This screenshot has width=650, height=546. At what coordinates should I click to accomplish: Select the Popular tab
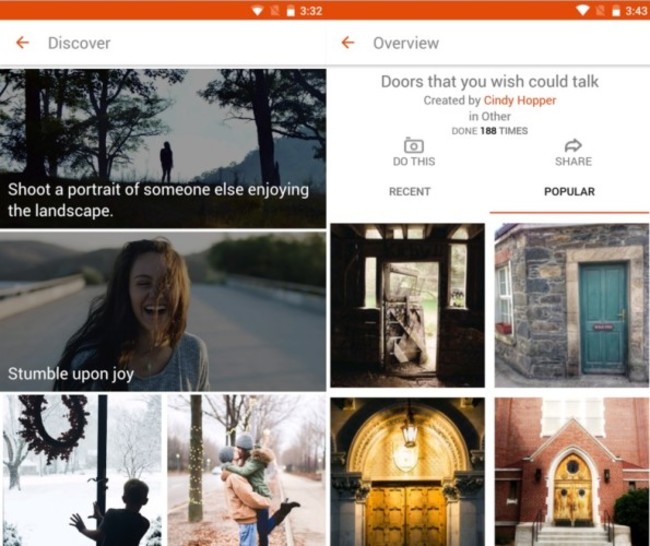569,192
